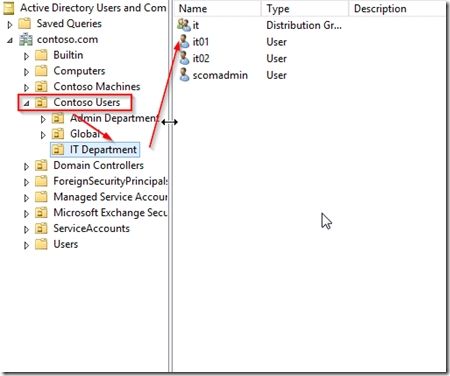Select the it distribution group icon
This screenshot has height=376, width=450.
tap(184, 25)
